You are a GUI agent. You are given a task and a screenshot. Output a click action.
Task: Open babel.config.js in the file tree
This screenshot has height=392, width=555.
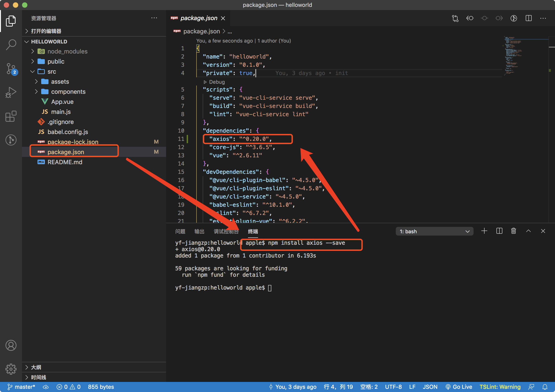click(x=67, y=132)
